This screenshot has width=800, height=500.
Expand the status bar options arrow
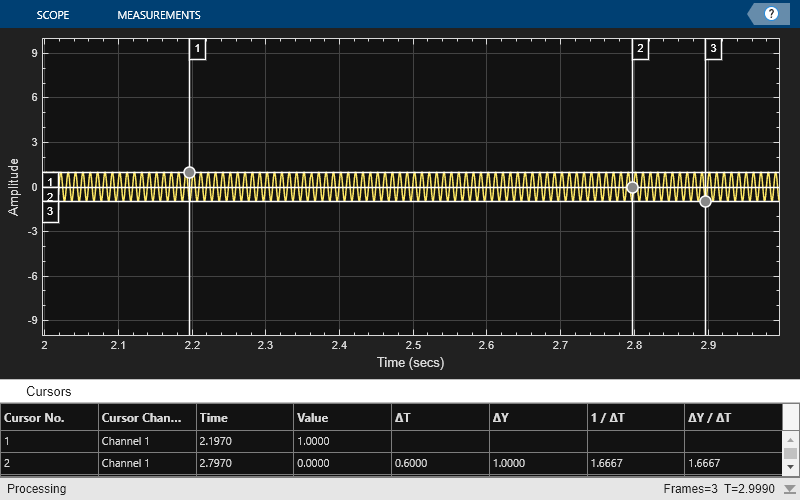(789, 489)
